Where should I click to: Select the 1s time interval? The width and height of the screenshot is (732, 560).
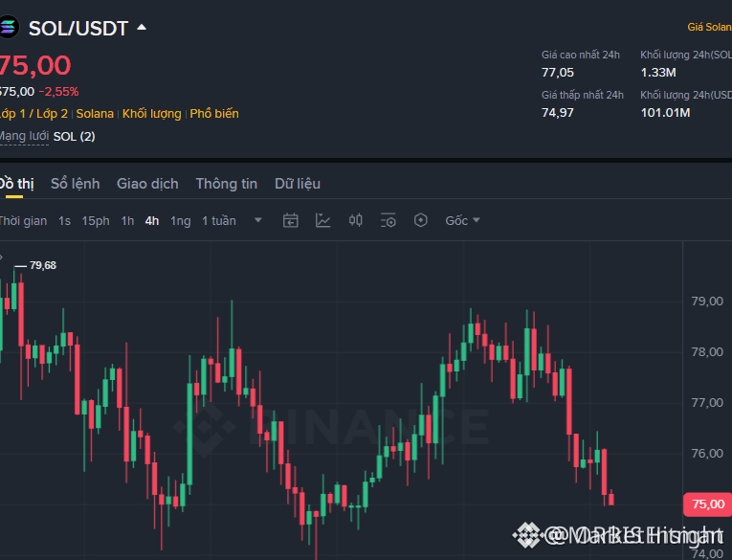coord(64,220)
